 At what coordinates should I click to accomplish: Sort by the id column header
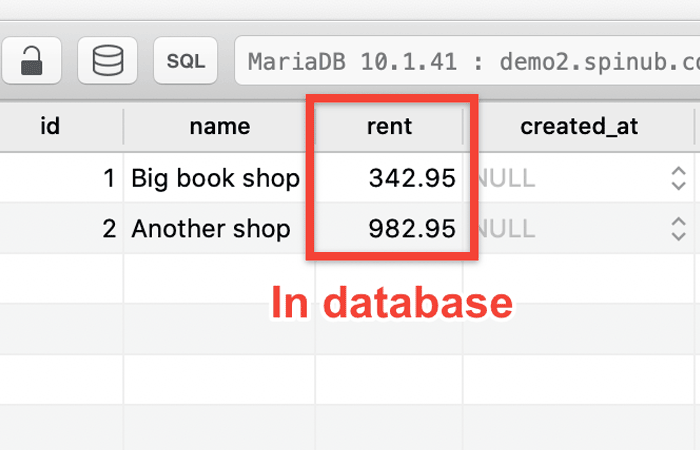(50, 127)
